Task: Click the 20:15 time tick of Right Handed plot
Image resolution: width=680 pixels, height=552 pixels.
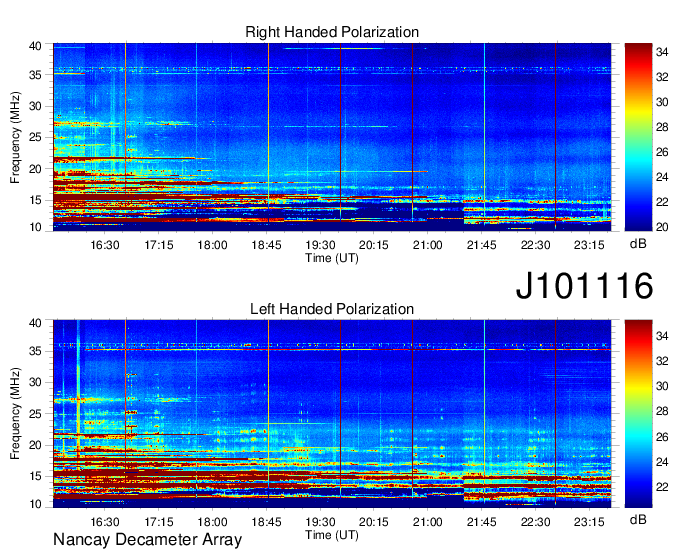Action: (x=374, y=245)
